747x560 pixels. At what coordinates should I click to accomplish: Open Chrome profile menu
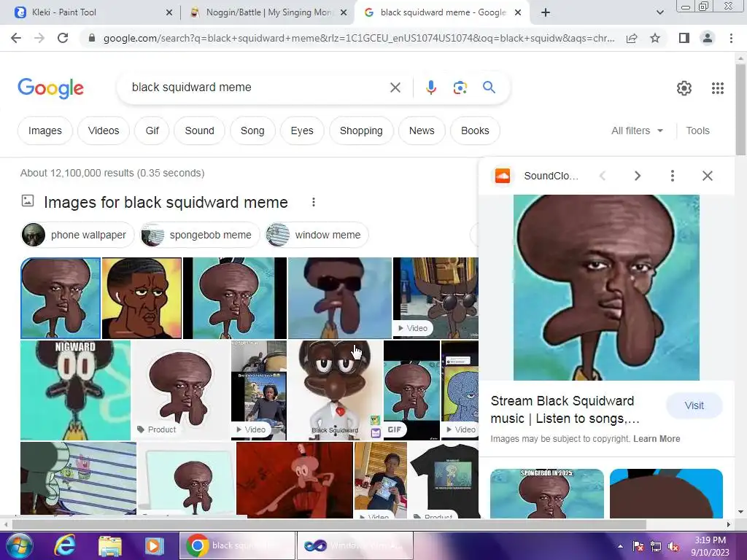708,38
